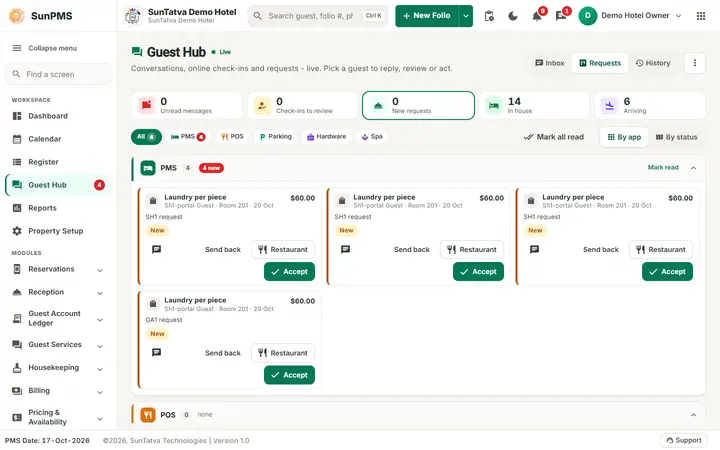Open the apps grid icon
This screenshot has width=720, height=450.
[701, 16]
